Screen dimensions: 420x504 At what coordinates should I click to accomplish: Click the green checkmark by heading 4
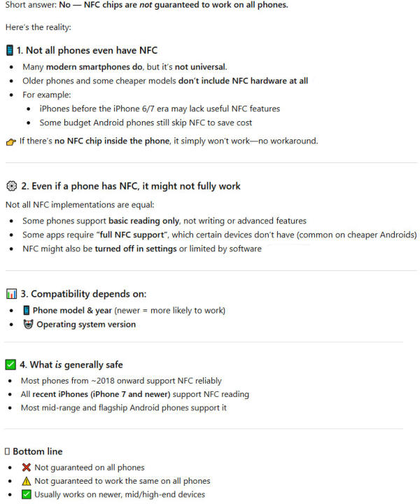point(10,365)
